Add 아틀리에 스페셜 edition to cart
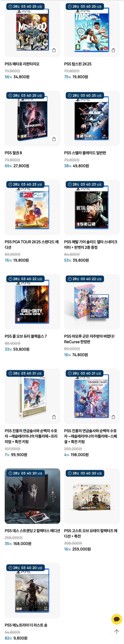The width and height of the screenshot is (124, 644). (113, 417)
